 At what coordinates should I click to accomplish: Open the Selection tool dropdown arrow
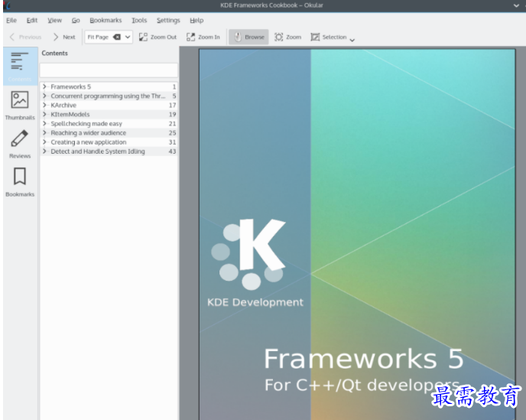[352, 40]
